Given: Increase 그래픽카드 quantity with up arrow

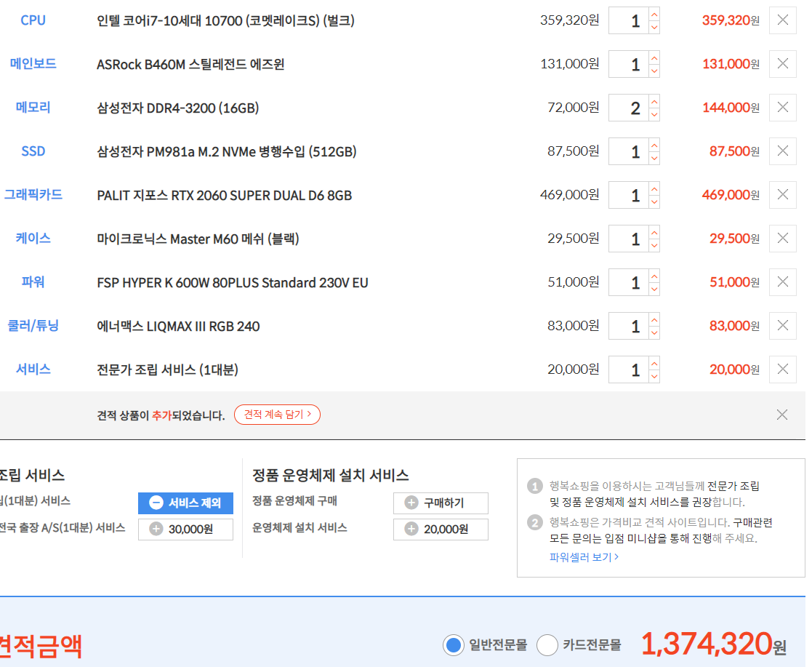Looking at the screenshot, I should [654, 188].
